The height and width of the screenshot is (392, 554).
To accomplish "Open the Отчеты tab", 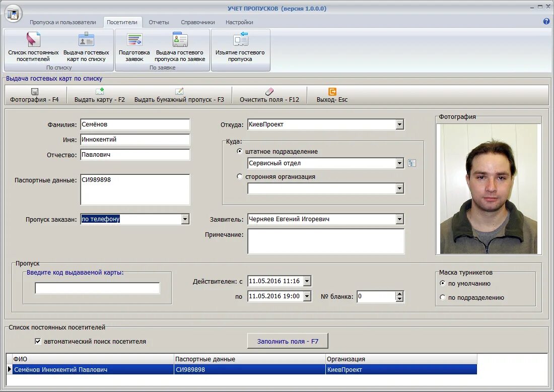I will [x=159, y=22].
